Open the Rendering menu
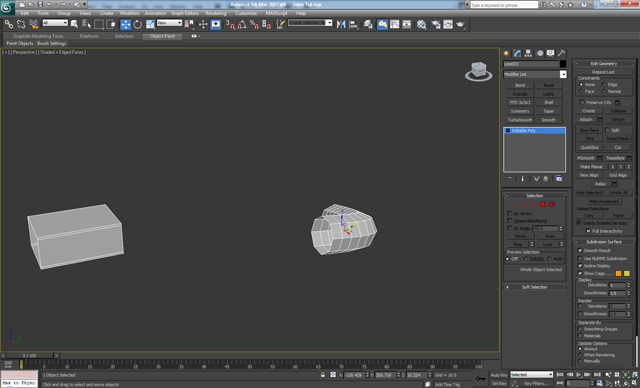Image resolution: width=640 pixels, height=388 pixels. pos(216,13)
